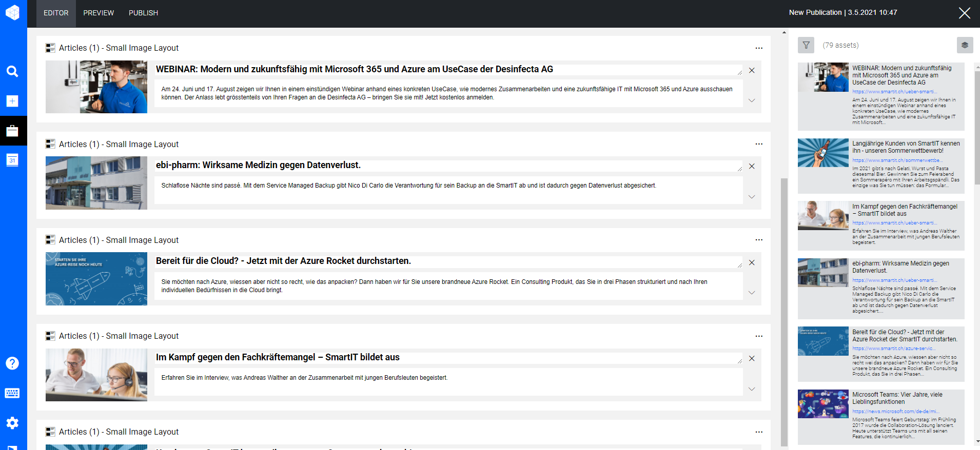Open the publications briefcase panel

[x=12, y=130]
